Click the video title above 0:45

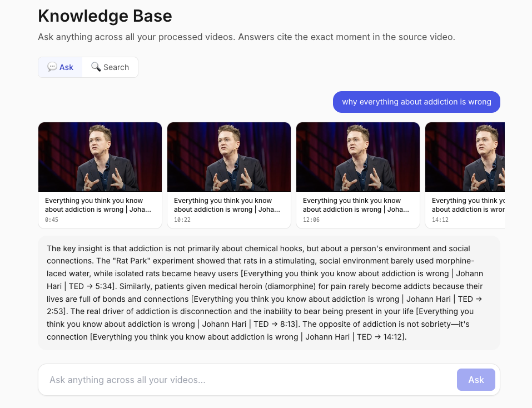98,205
